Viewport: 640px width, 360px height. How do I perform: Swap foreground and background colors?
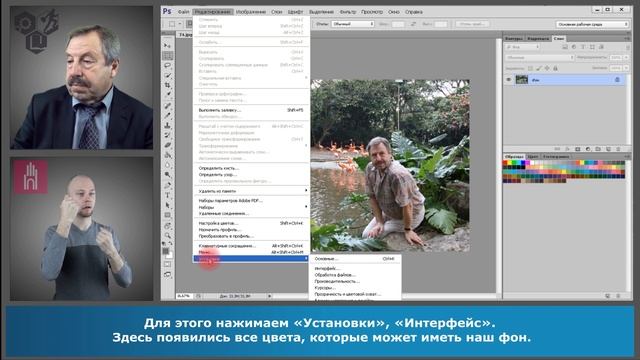171,244
